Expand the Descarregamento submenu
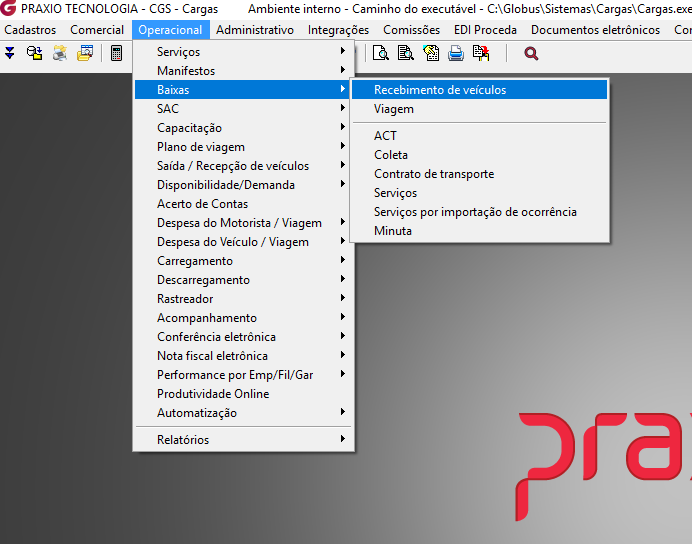Image resolution: width=692 pixels, height=544 pixels. pyautogui.click(x=244, y=279)
